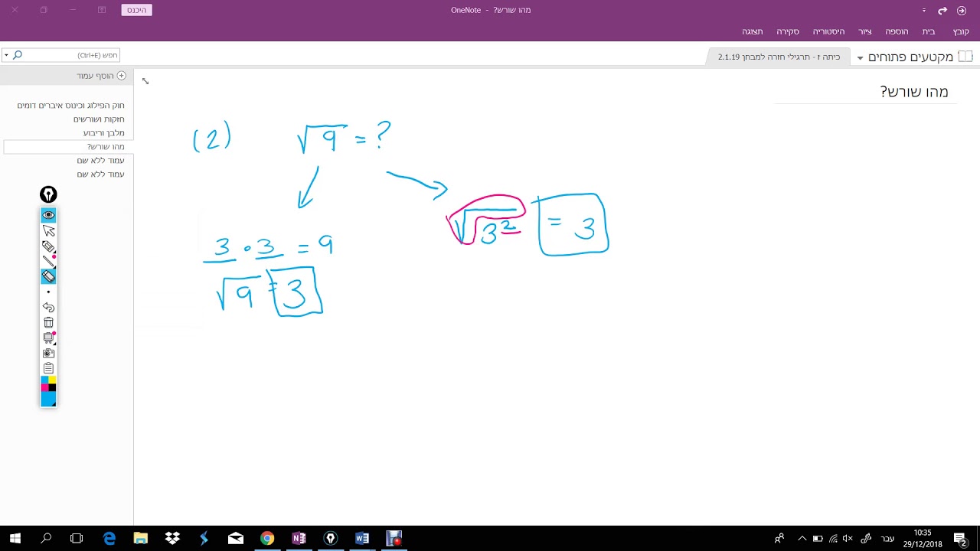Click the Wi-Fi network tray icon
The width and height of the screenshot is (980, 551).
tap(834, 538)
